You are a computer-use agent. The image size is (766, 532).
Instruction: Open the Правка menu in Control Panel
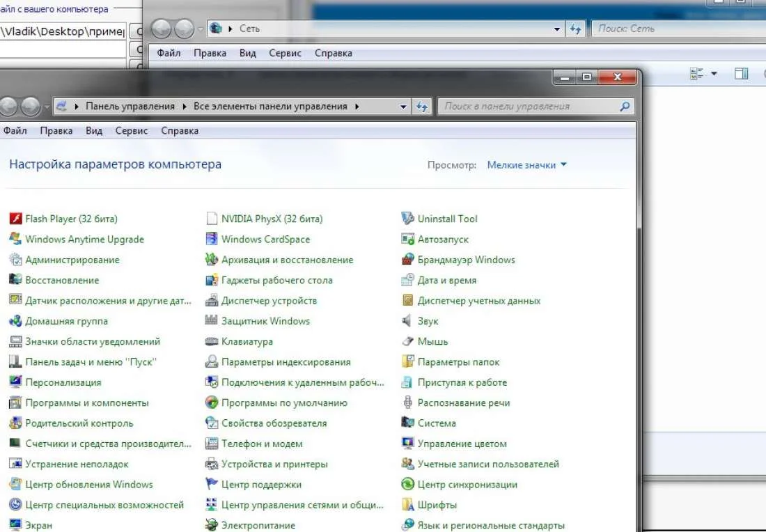point(56,131)
